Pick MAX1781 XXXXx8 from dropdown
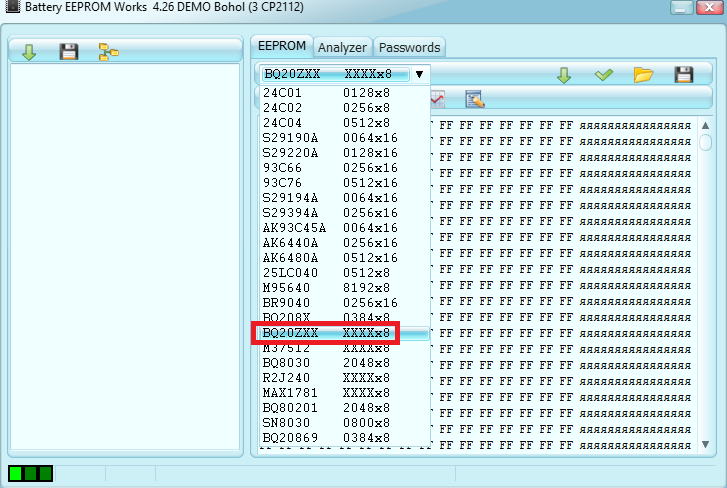 (x=344, y=393)
